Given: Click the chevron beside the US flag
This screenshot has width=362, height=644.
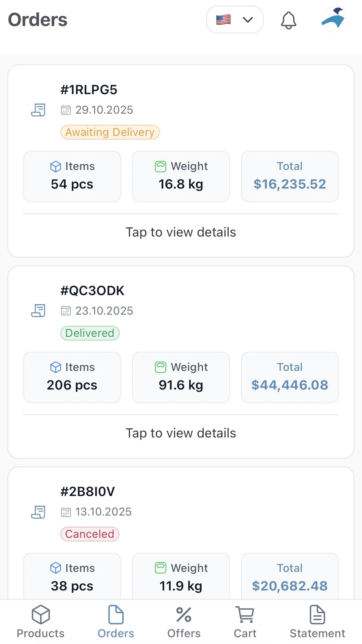Looking at the screenshot, I should (x=247, y=20).
